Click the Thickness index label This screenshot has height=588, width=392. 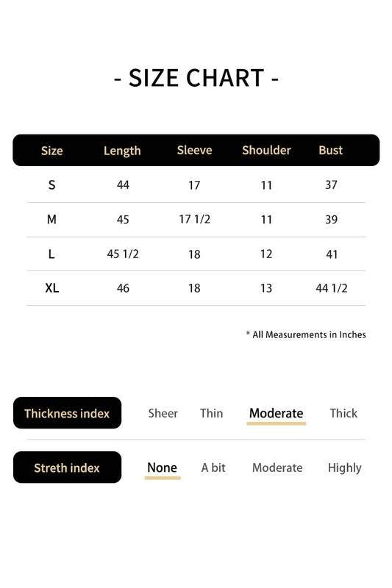click(x=67, y=413)
